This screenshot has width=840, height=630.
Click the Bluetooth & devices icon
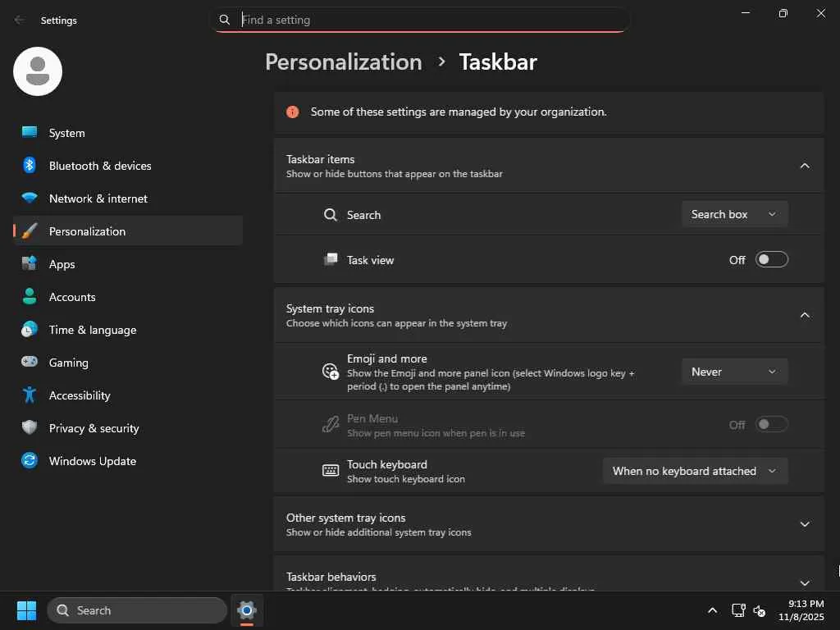coord(30,166)
